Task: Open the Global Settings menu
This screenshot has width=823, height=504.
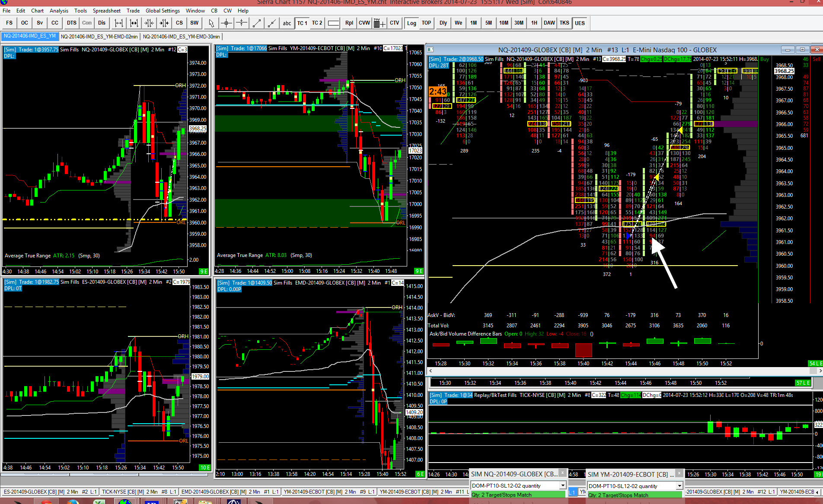Action: click(x=163, y=10)
